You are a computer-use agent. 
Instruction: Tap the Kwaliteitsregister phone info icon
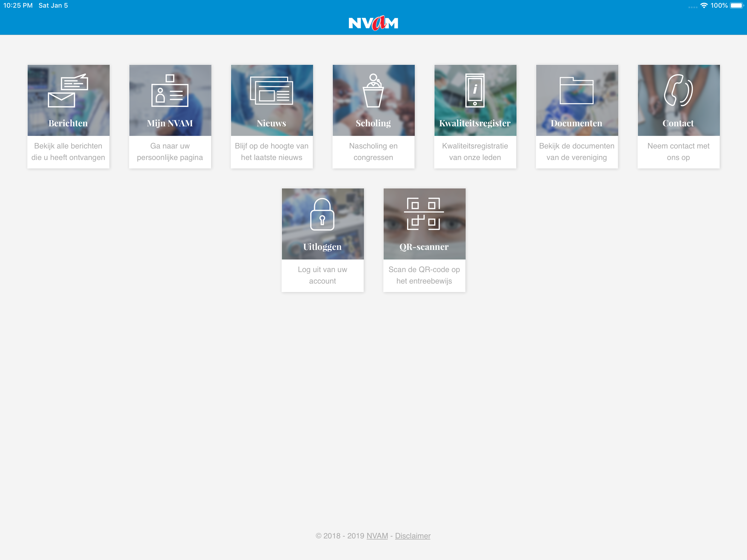(475, 91)
